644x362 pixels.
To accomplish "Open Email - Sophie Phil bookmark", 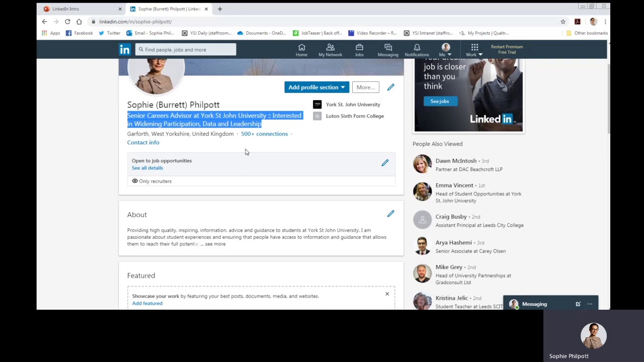I will 150,33.
